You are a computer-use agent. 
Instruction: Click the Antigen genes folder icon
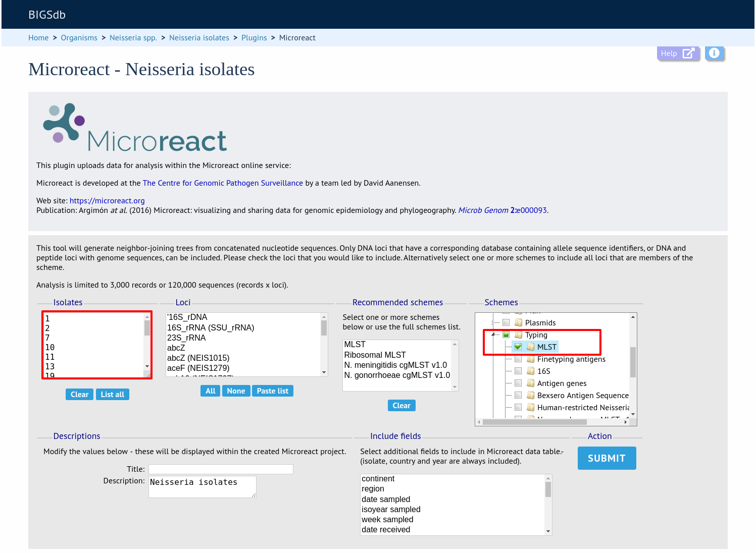[x=531, y=383]
